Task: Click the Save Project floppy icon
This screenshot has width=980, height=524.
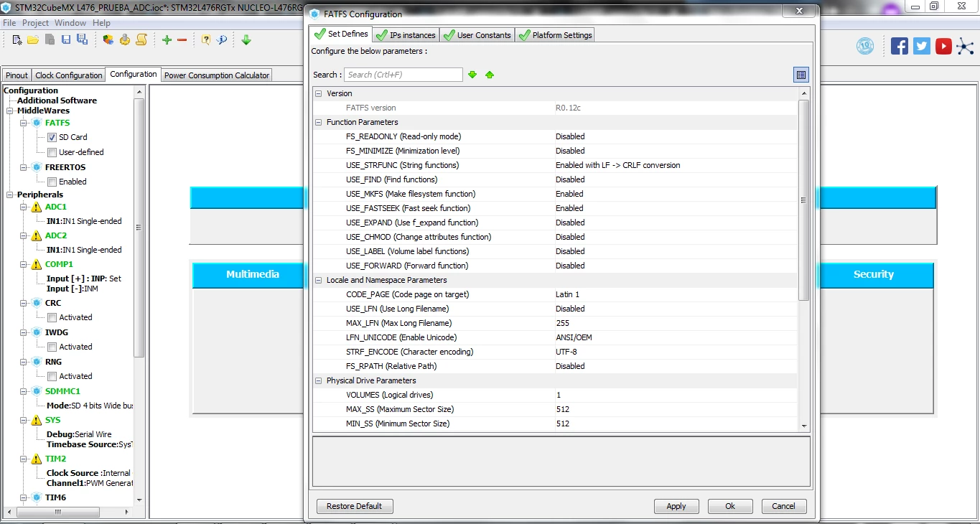Action: (x=66, y=39)
